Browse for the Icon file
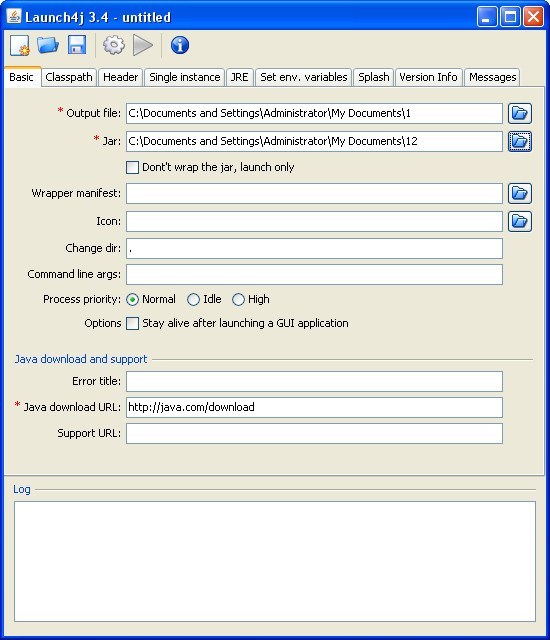 (520, 221)
